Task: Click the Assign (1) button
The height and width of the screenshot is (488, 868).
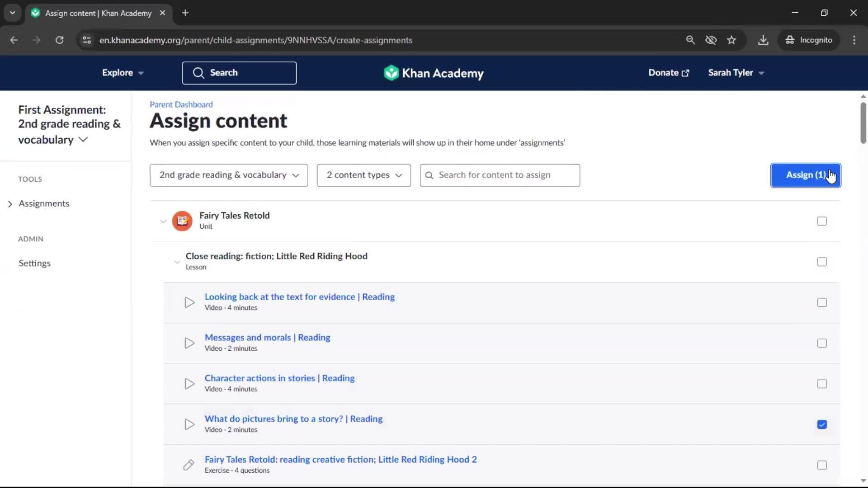Action: click(x=806, y=175)
